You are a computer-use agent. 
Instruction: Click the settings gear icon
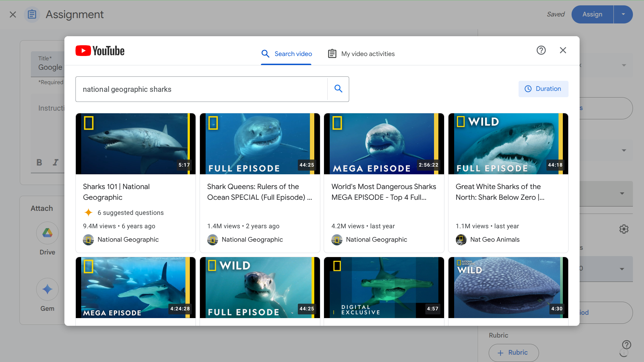tap(624, 229)
